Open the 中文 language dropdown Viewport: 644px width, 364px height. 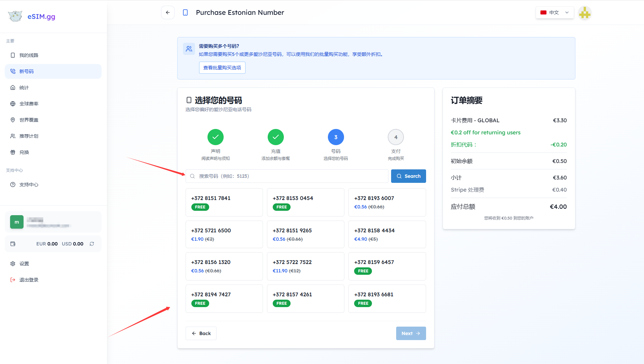coord(555,12)
